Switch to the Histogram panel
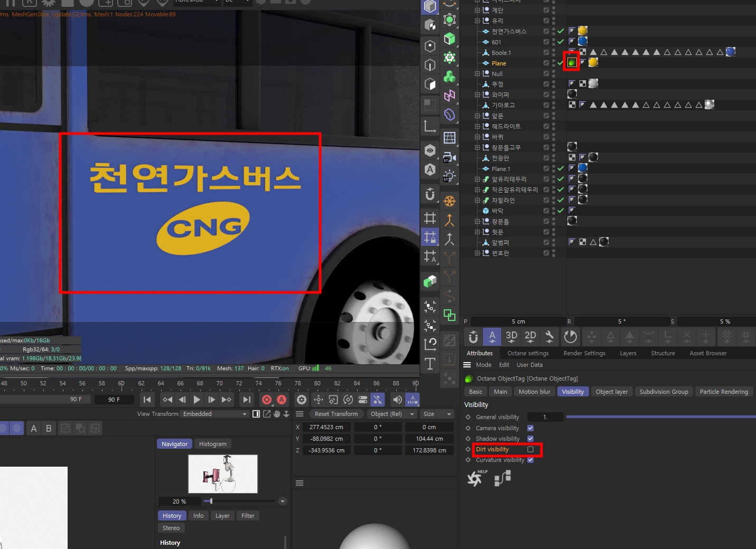This screenshot has height=549, width=756. (x=212, y=444)
